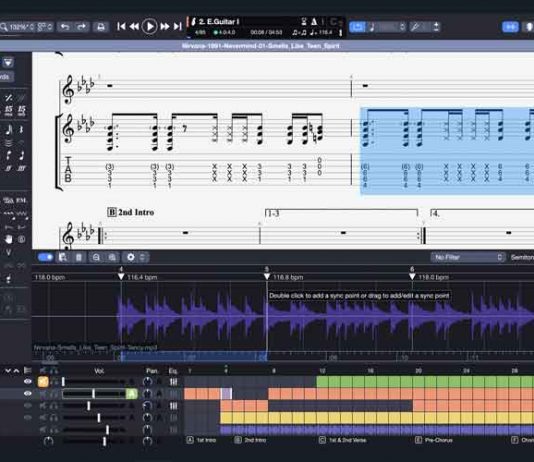This screenshot has width=534, height=462.
Task: Click the B 2nd Intro score label
Action: tap(131, 212)
